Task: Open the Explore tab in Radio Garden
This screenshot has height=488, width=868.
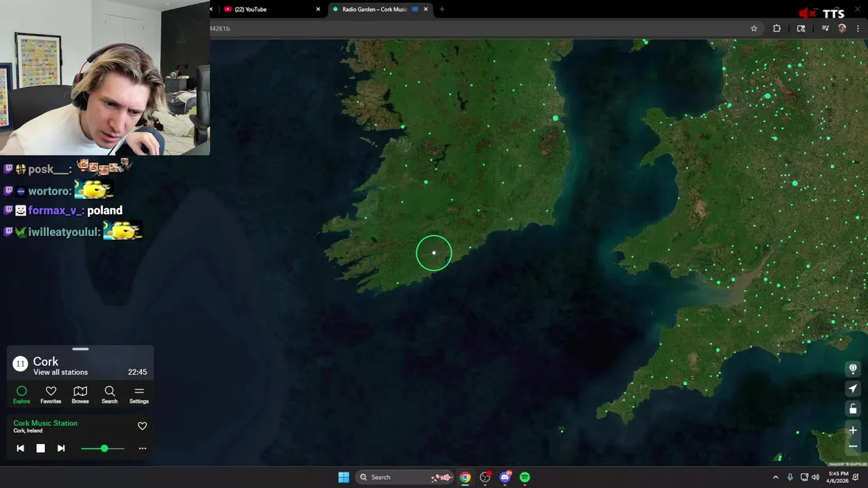Action: [22, 395]
